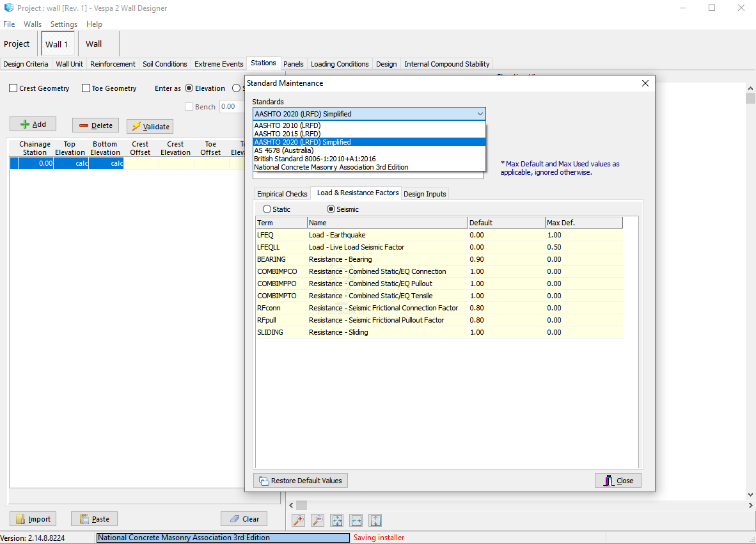Click the zoom in magnifier icon
756x544 pixels.
[299, 520]
